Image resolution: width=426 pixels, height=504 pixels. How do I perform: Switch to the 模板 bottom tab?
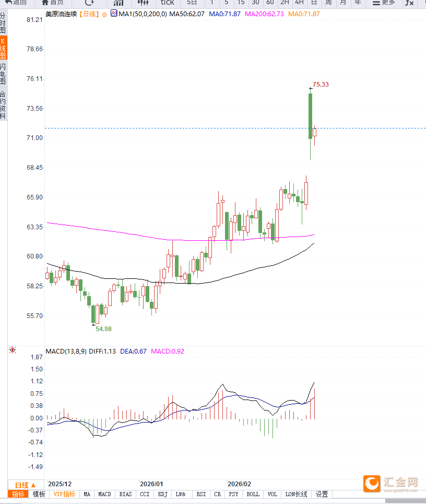click(x=39, y=494)
